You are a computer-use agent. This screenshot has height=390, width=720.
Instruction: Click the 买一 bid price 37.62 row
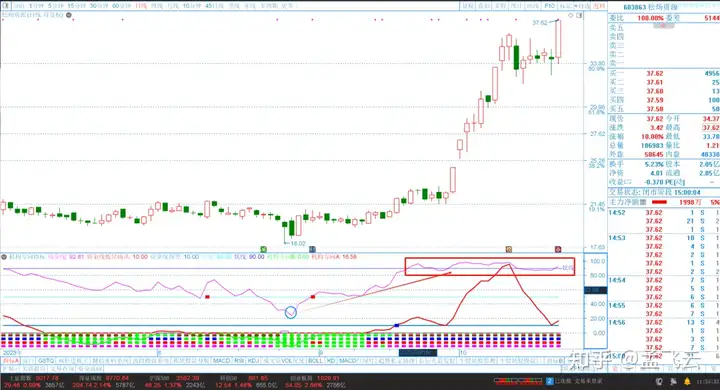coord(664,73)
